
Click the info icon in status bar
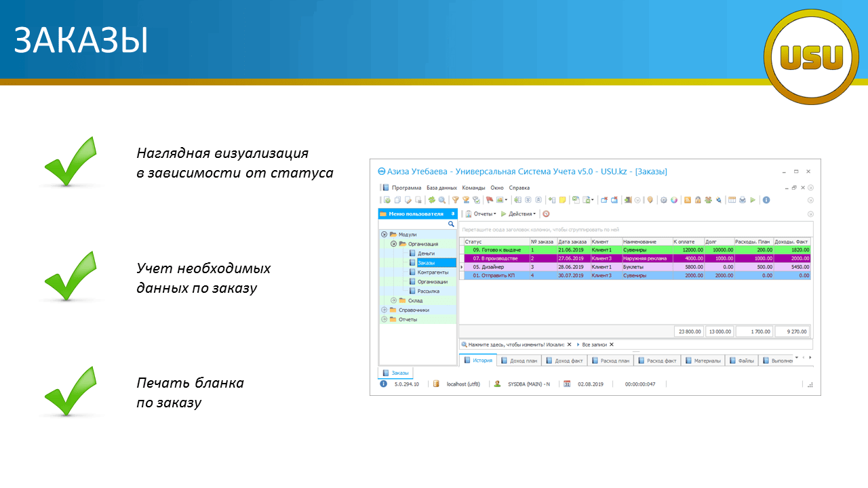(384, 384)
